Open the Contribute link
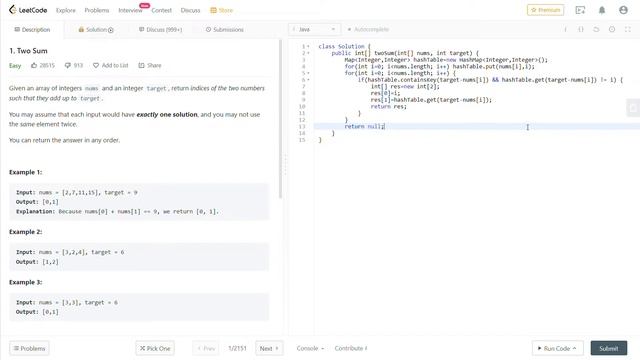This screenshot has width=640, height=360. [351, 348]
